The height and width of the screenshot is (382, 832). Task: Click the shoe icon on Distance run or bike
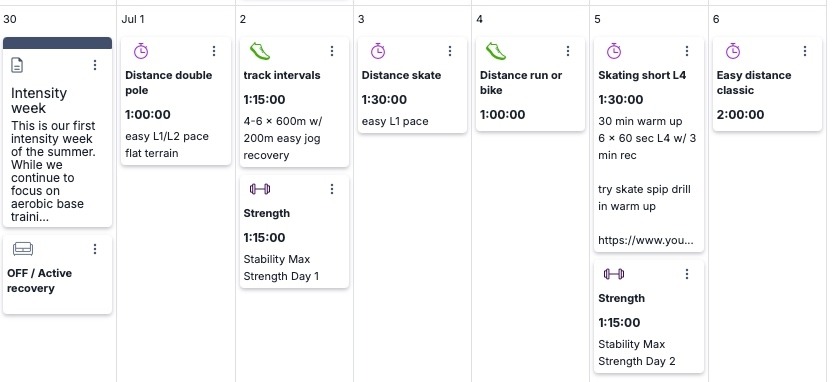tap(496, 51)
